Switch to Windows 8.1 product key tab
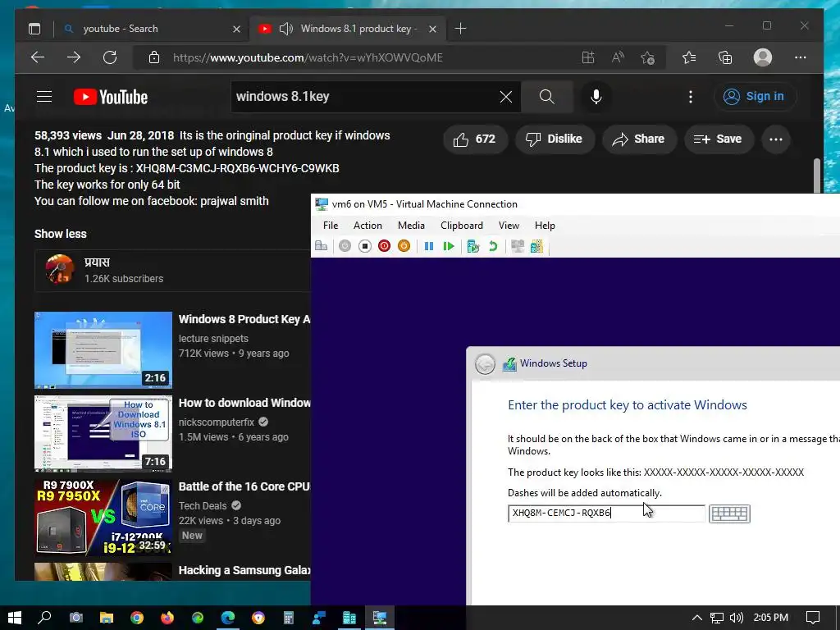This screenshot has height=630, width=840. (347, 29)
